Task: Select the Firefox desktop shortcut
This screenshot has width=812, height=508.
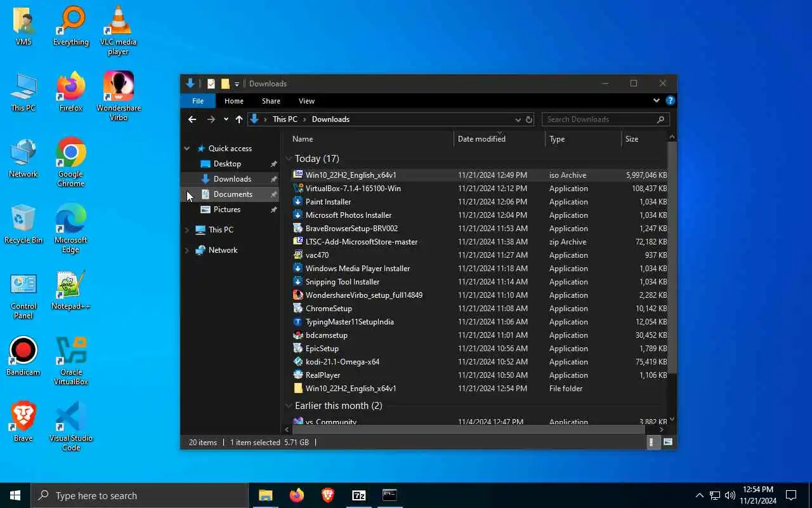Action: pyautogui.click(x=70, y=92)
